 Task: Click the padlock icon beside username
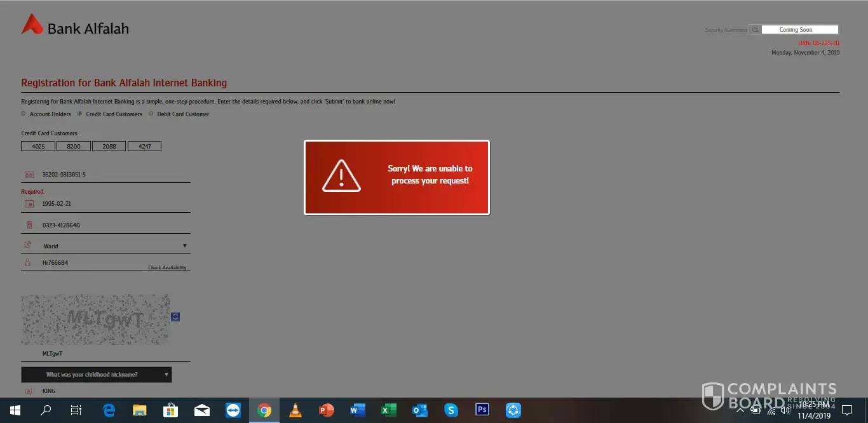click(28, 262)
